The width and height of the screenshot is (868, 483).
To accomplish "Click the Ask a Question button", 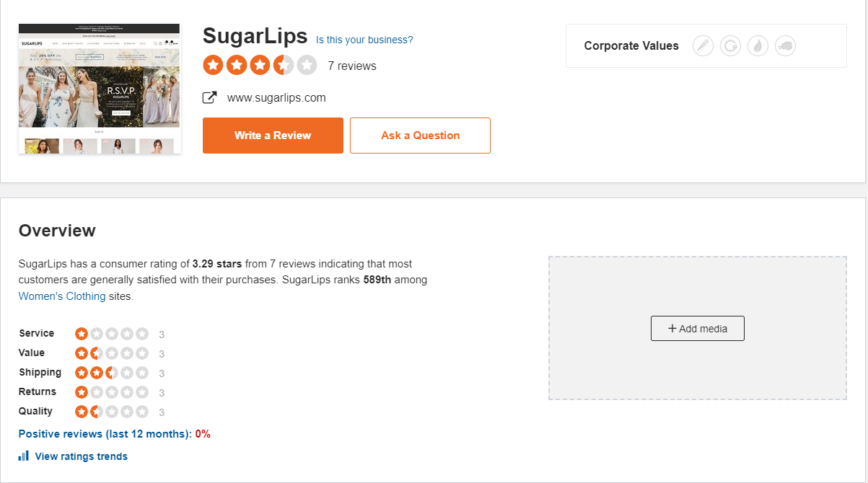I will (420, 135).
